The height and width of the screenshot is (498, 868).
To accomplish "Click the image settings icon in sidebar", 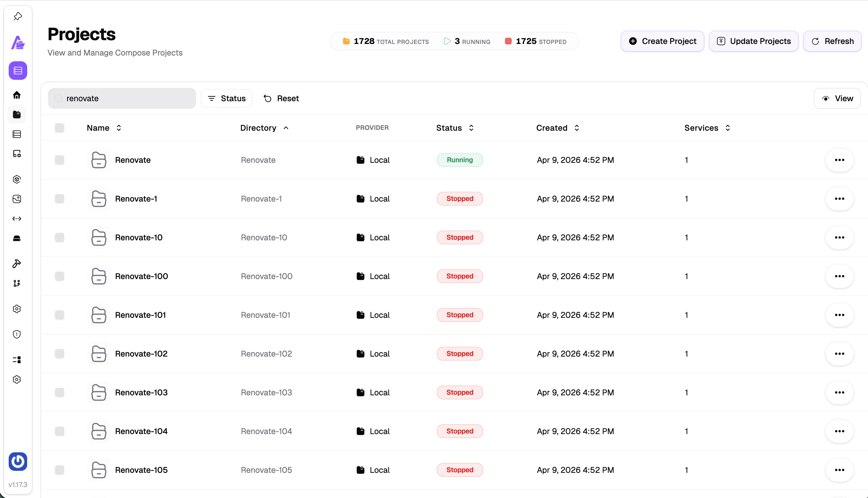I will [17, 154].
